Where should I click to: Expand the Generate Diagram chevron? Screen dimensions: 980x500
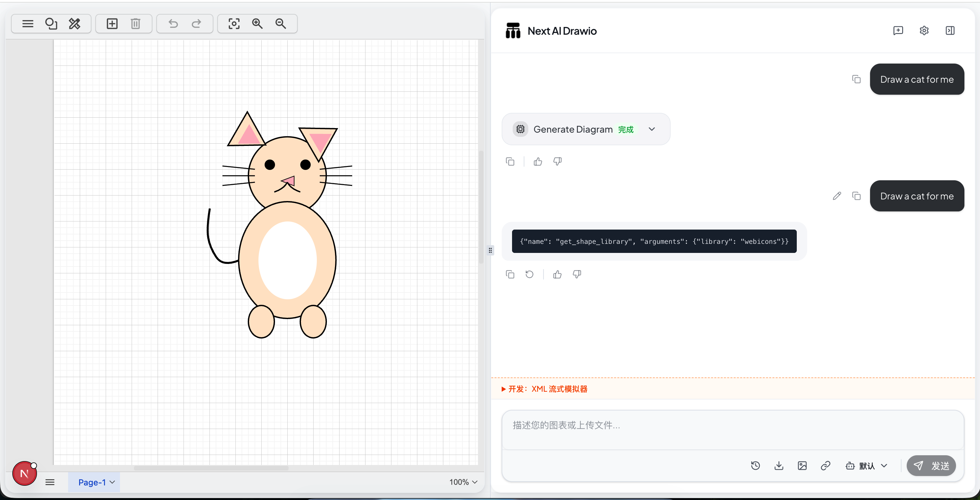pos(652,129)
